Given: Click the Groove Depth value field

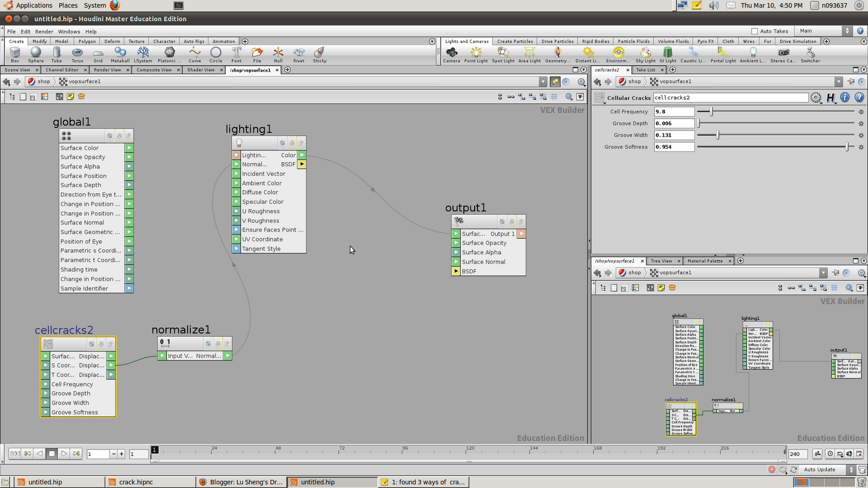Looking at the screenshot, I should pyautogui.click(x=674, y=124).
